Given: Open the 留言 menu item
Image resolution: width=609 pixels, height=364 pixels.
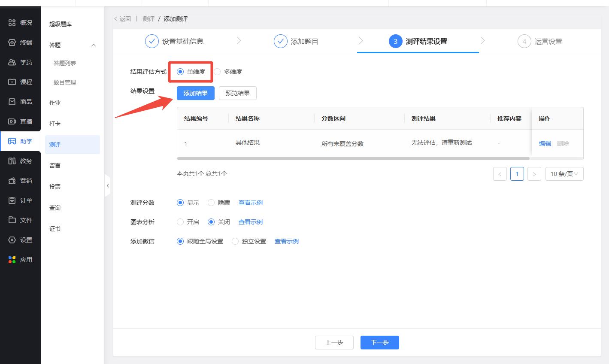Looking at the screenshot, I should pyautogui.click(x=55, y=166).
